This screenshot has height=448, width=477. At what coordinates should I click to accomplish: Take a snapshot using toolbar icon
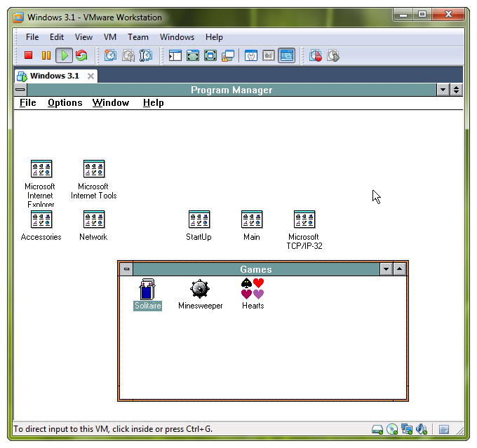coord(110,55)
